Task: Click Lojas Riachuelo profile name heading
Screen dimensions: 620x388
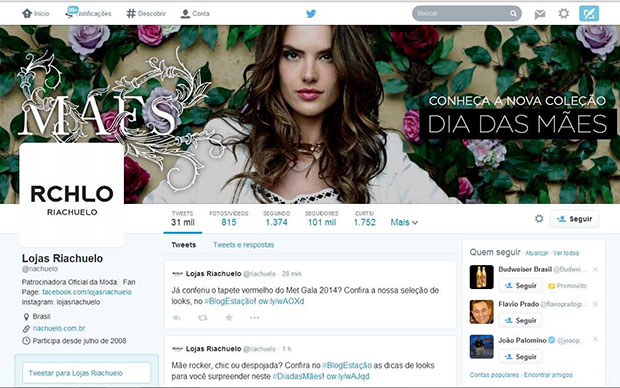Action: (62, 258)
